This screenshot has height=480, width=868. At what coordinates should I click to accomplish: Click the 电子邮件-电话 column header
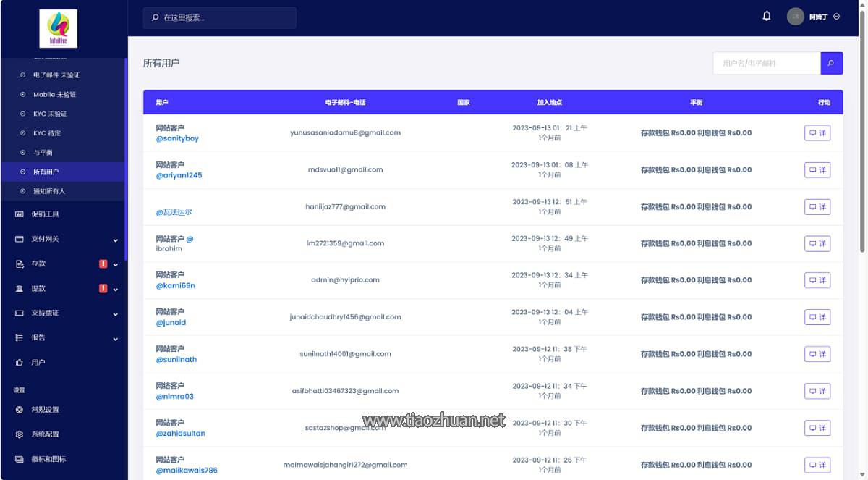pyautogui.click(x=345, y=103)
